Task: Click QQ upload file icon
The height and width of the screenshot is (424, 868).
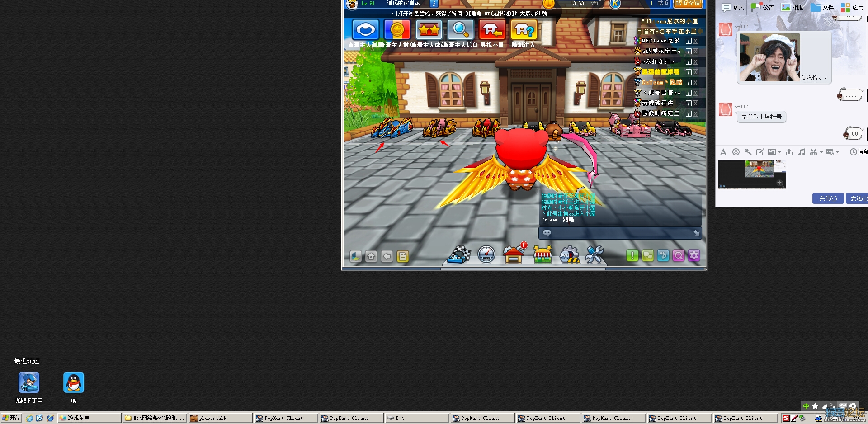Action: tap(789, 152)
